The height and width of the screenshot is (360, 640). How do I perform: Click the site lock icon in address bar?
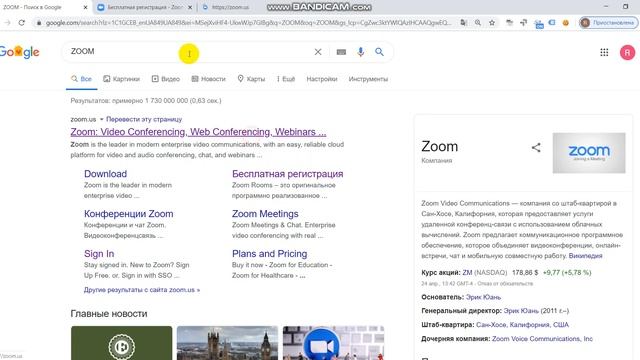[39, 23]
